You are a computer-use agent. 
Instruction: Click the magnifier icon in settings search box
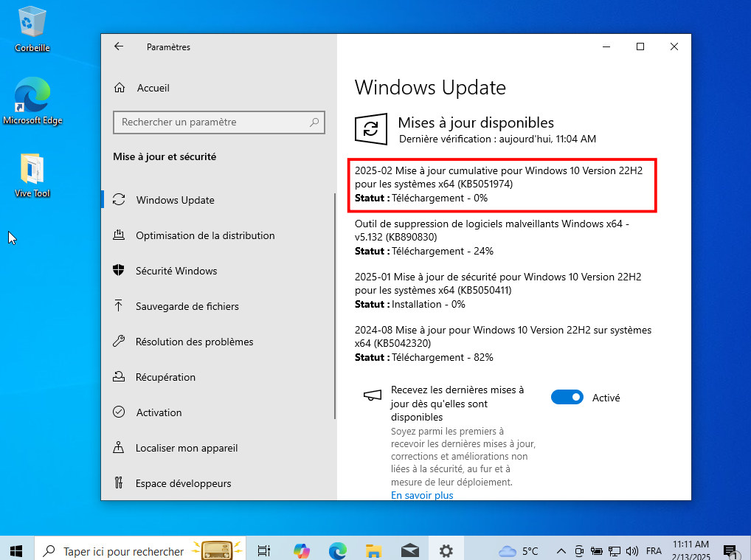pos(314,122)
